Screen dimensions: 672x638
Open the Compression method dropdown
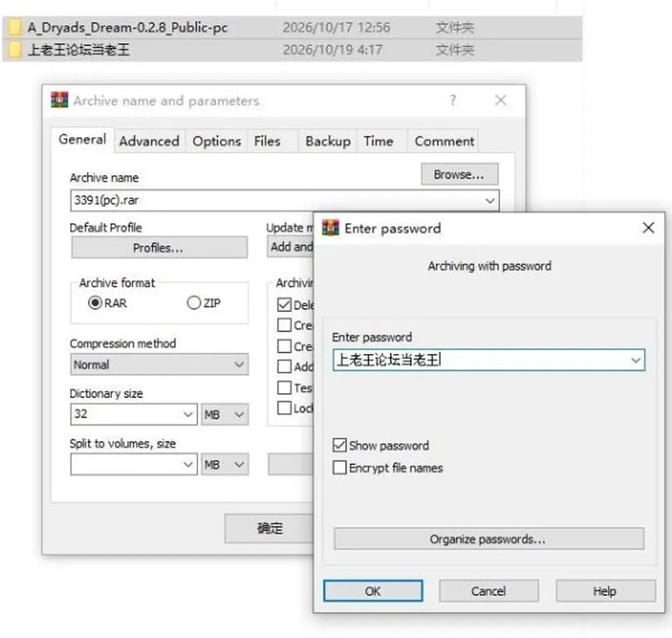click(239, 364)
